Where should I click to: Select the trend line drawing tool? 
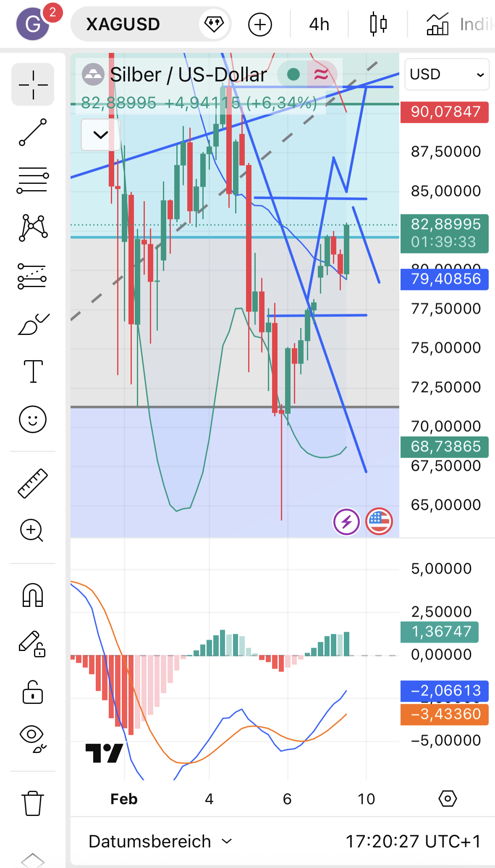pos(33,132)
